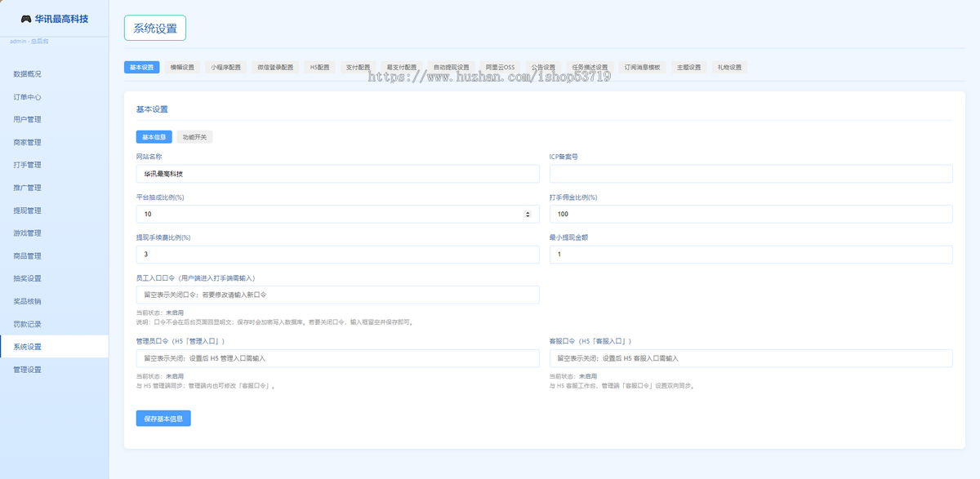Switch to the 任务描述设置 tab
980x479 pixels.
click(590, 68)
